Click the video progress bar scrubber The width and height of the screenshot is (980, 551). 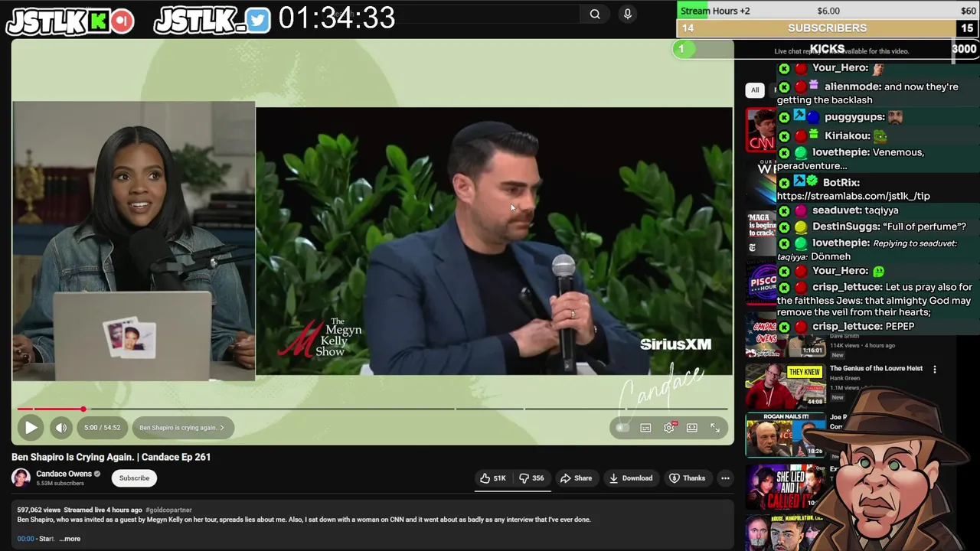click(83, 409)
